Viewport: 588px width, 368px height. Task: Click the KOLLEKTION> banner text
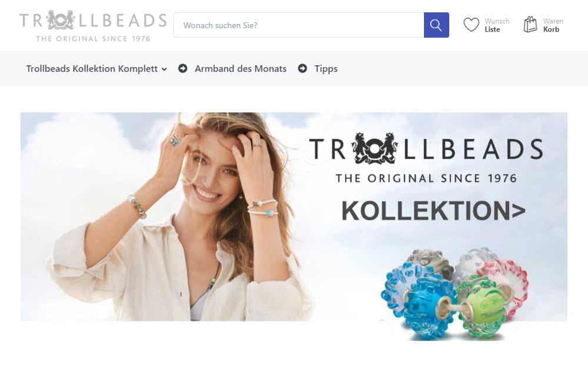click(x=433, y=211)
